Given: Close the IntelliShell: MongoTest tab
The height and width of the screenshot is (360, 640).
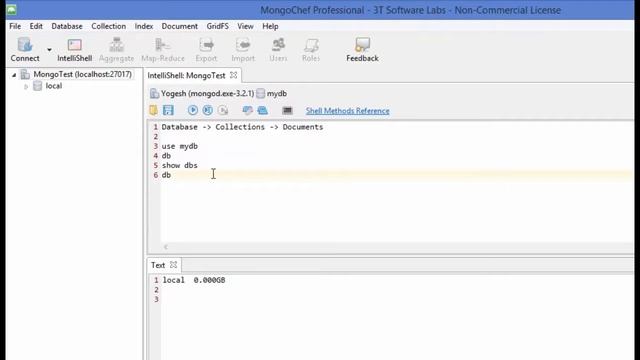Looking at the screenshot, I should (x=233, y=75).
